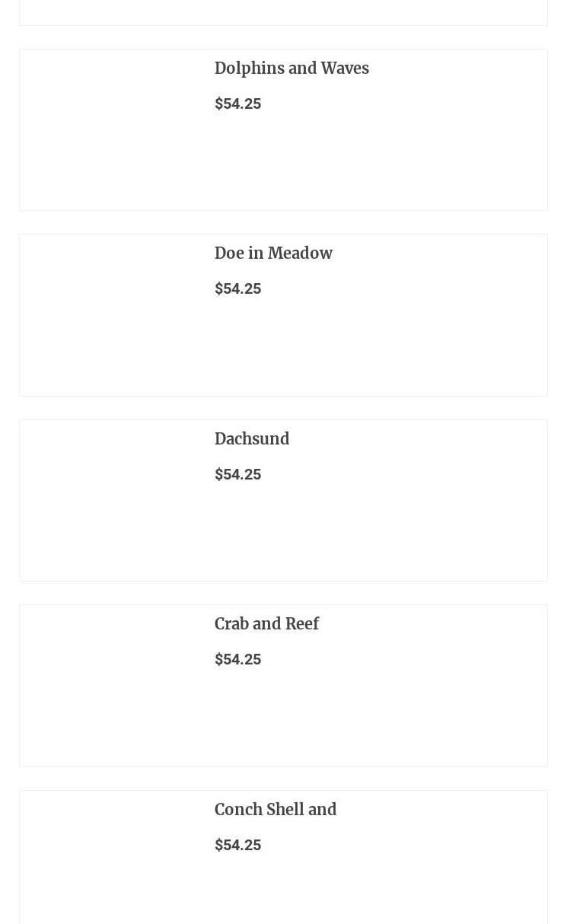
Task: Click the $54.25 price under Conch Shell and
Action: pos(237,845)
